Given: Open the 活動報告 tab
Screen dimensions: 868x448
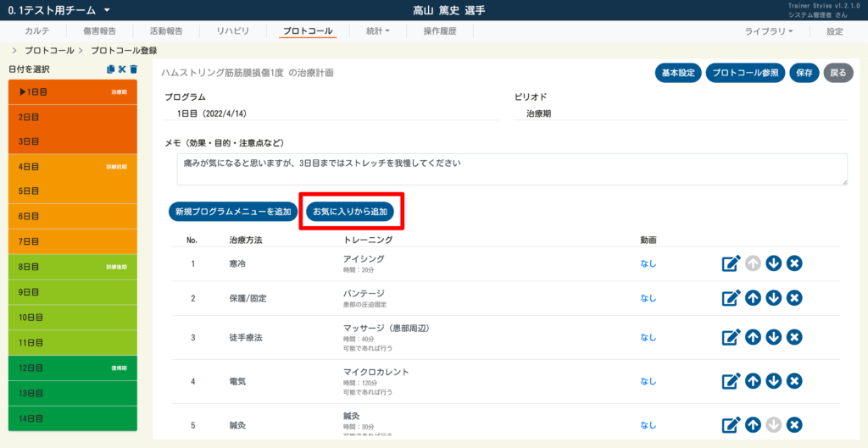Looking at the screenshot, I should coord(166,31).
